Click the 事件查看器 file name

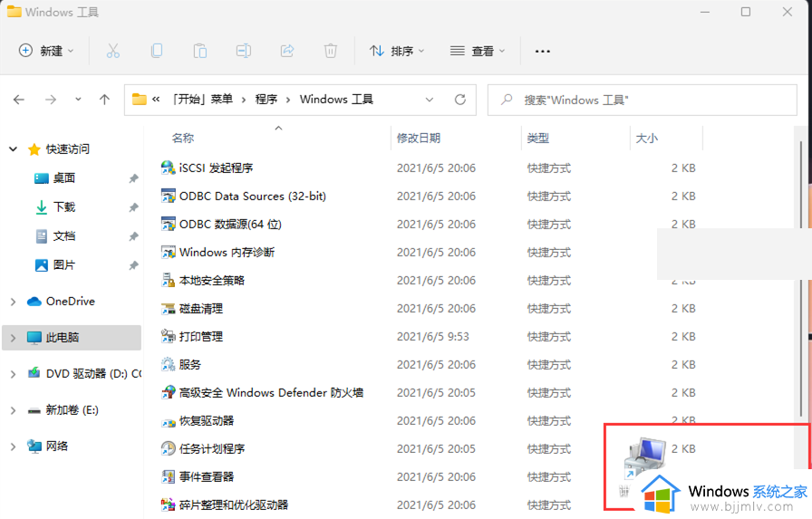[207, 476]
